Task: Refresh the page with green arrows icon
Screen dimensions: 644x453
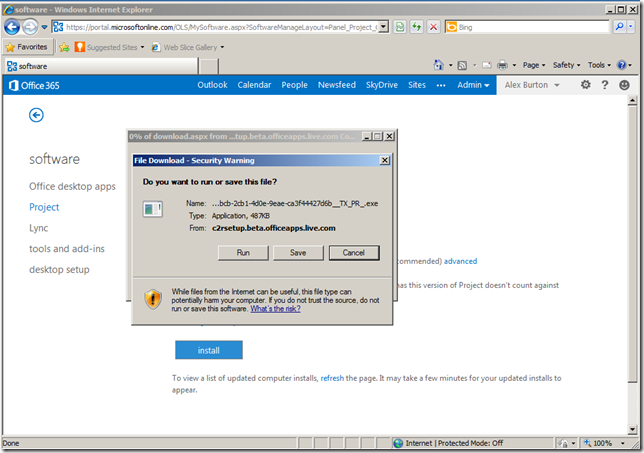Action: click(416, 27)
